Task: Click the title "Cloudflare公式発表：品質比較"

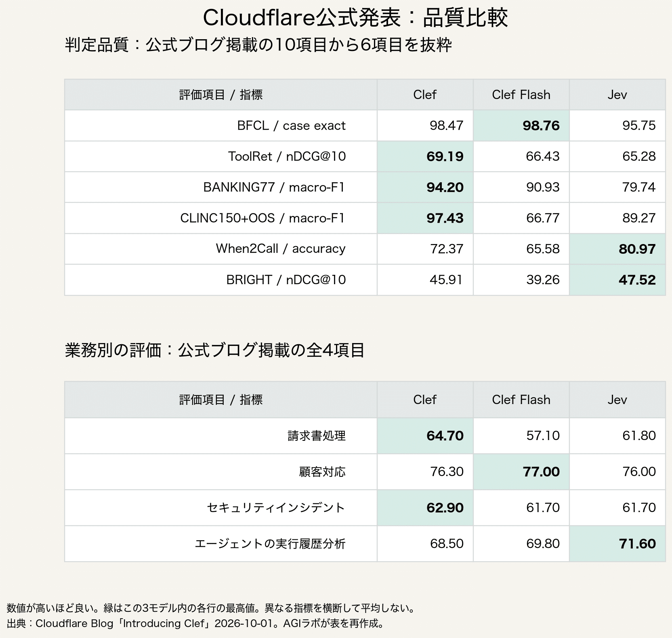Action: [x=355, y=18]
